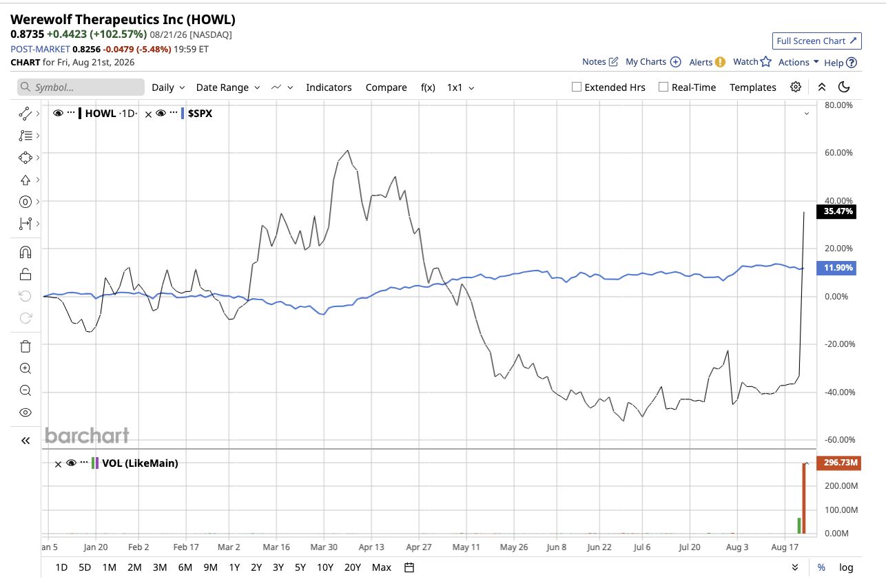Click the green VOL color swatch
The width and height of the screenshot is (886, 588).
[93, 463]
